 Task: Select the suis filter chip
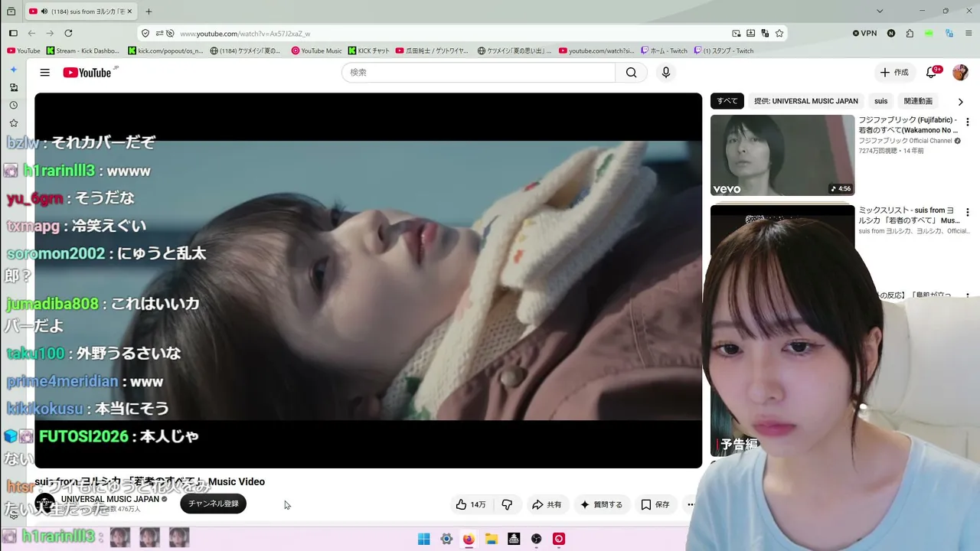881,101
